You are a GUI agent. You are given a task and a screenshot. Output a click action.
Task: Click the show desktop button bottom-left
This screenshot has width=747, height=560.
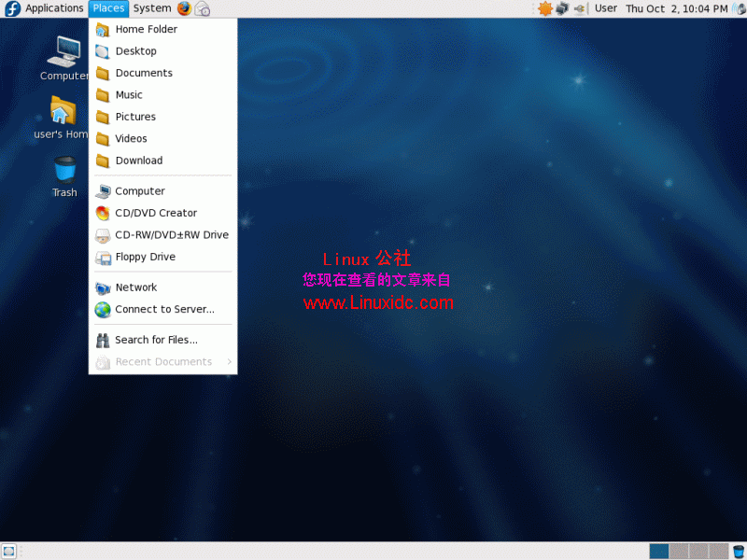(9, 551)
